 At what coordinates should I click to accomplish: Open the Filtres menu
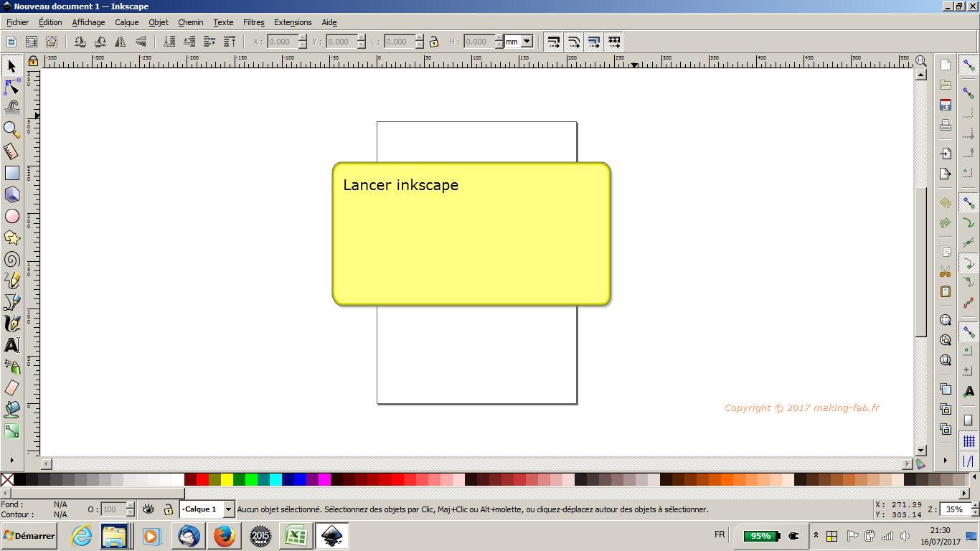253,22
